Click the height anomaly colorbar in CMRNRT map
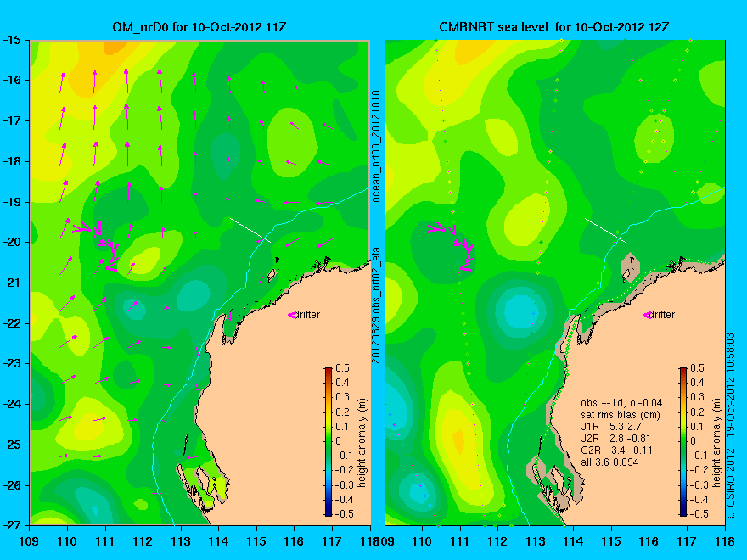The width and height of the screenshot is (747, 560). 683,442
